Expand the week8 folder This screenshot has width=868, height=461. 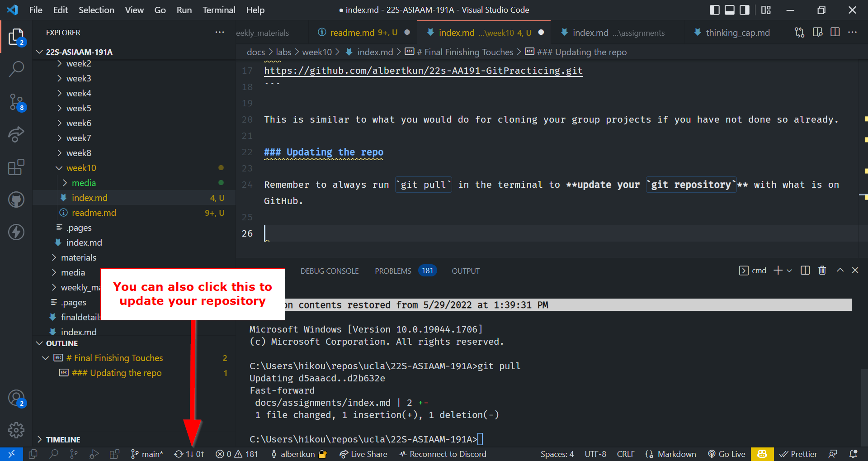coord(79,153)
